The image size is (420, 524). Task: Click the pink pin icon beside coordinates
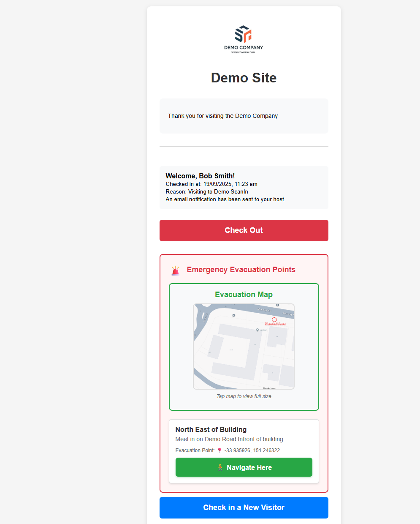(x=219, y=450)
